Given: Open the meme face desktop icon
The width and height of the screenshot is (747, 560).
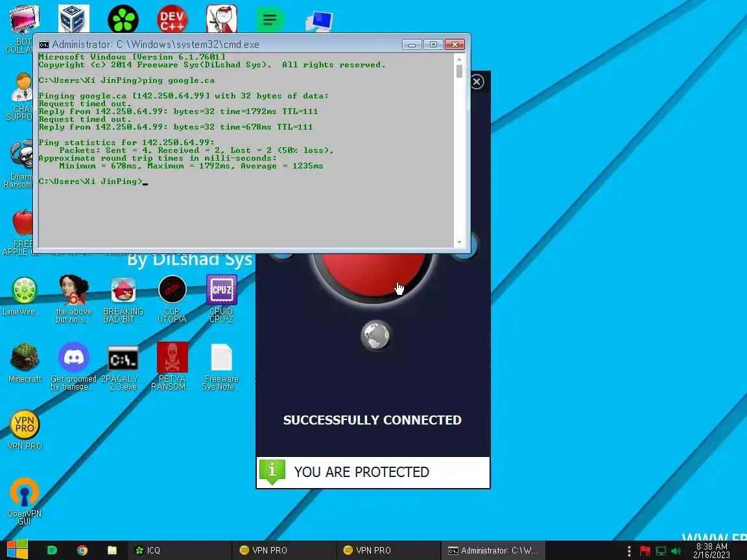Looking at the screenshot, I should click(222, 19).
